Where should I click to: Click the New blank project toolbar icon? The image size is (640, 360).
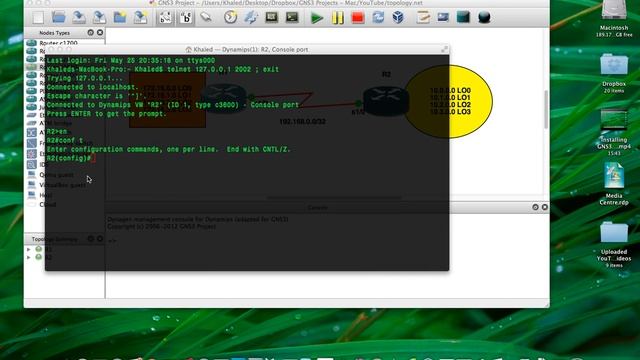tap(38, 18)
